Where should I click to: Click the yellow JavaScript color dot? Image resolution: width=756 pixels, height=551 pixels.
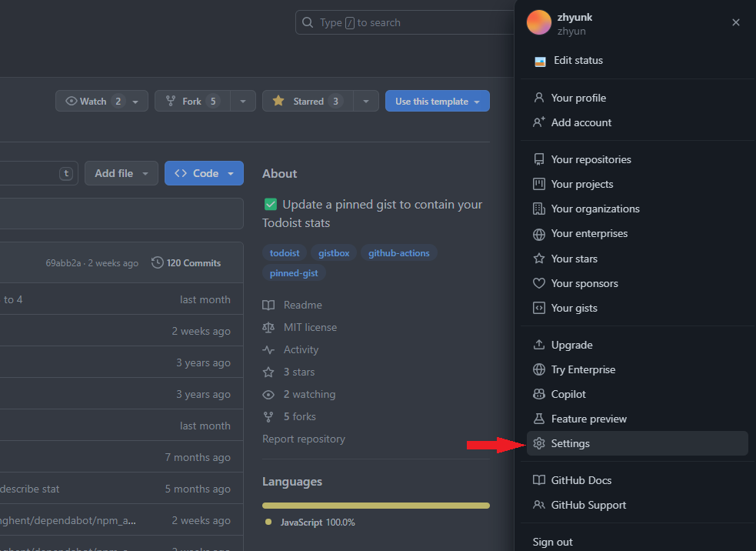tap(268, 522)
